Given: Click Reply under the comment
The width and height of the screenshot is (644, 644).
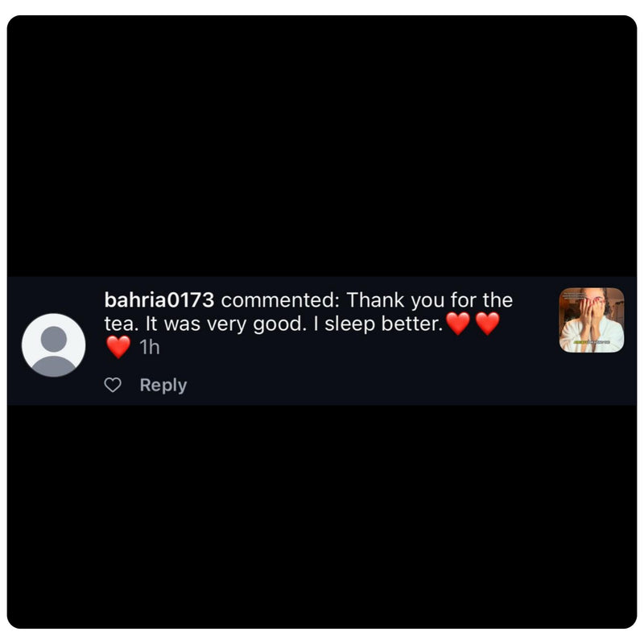Looking at the screenshot, I should [163, 385].
